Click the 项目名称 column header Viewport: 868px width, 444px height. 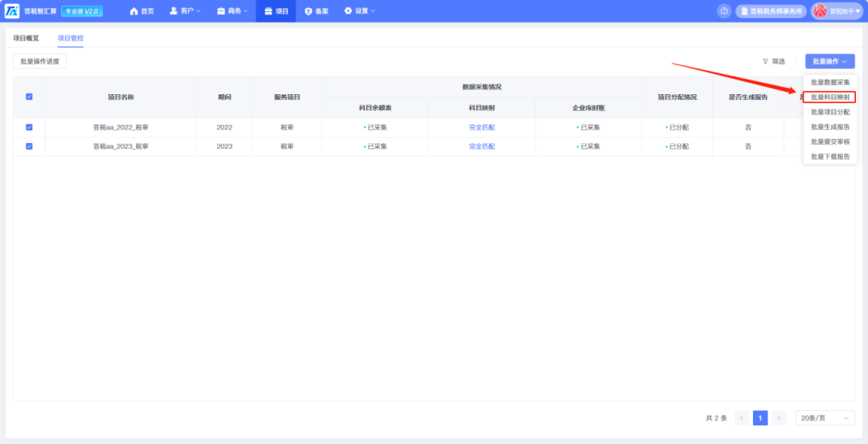121,97
